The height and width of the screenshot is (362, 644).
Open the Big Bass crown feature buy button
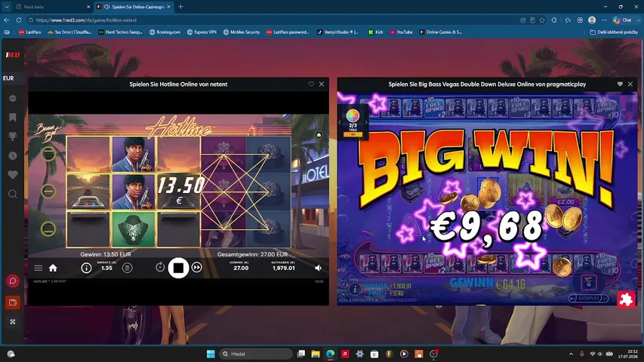(x=589, y=282)
